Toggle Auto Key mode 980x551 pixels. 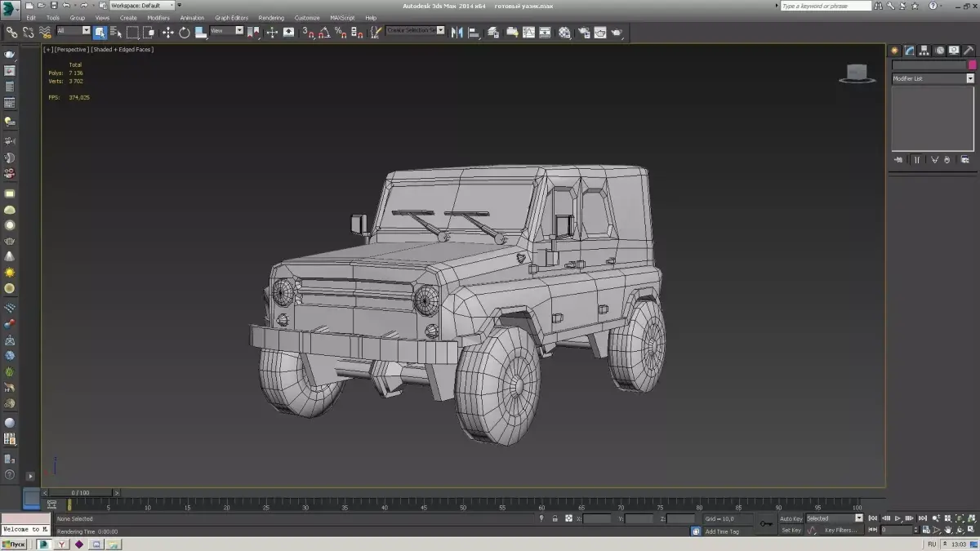791,518
